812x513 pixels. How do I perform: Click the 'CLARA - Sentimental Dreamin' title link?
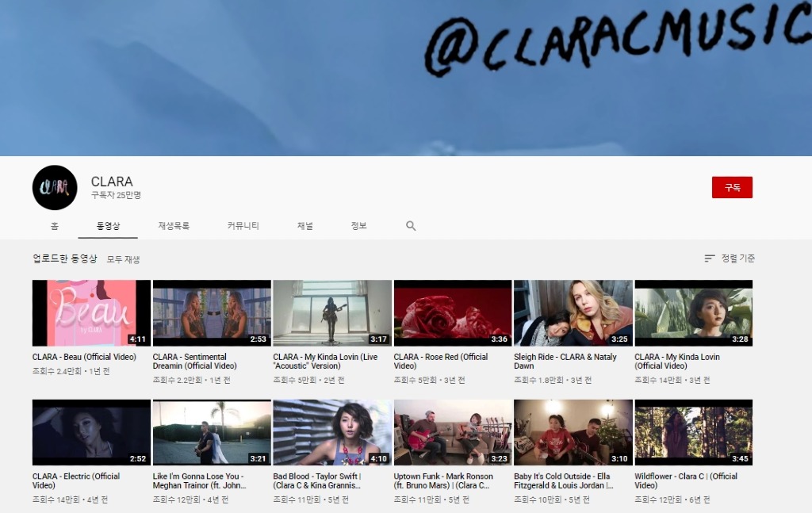coord(195,362)
